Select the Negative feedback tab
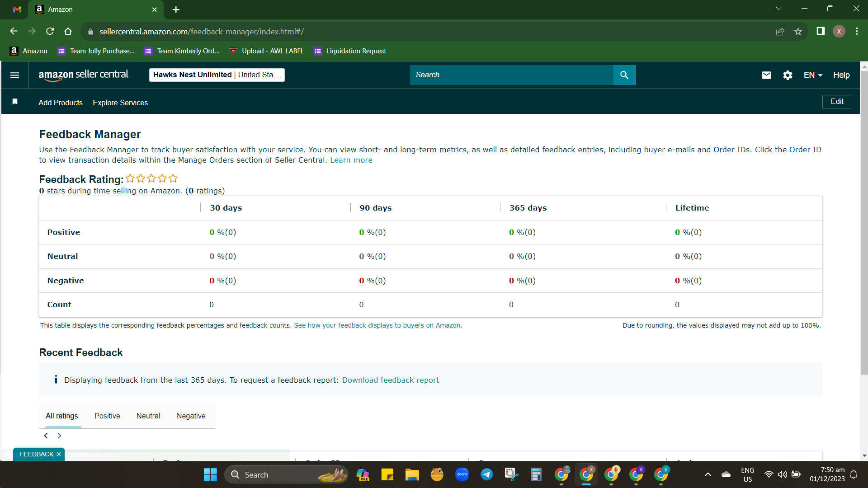 click(191, 416)
